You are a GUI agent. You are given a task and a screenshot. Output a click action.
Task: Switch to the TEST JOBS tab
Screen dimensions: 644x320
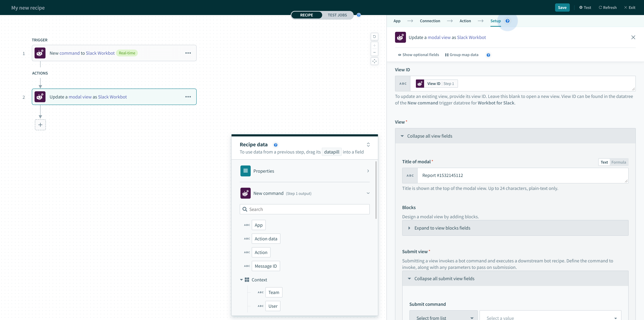338,15
